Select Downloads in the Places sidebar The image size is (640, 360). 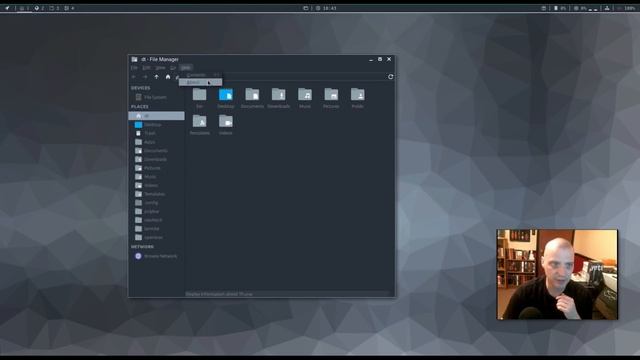tap(151, 159)
